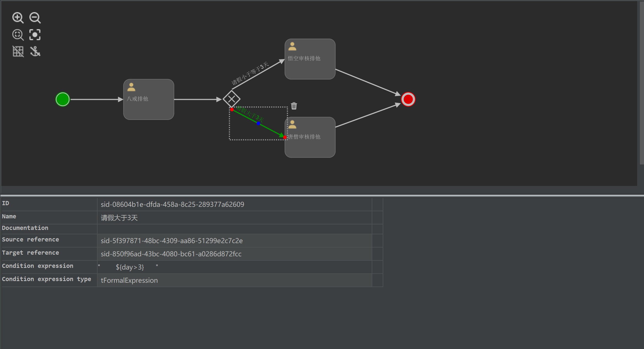The width and height of the screenshot is (644, 349).
Task: Reset zoom with the magnifier-frame icon
Action: coord(18,35)
